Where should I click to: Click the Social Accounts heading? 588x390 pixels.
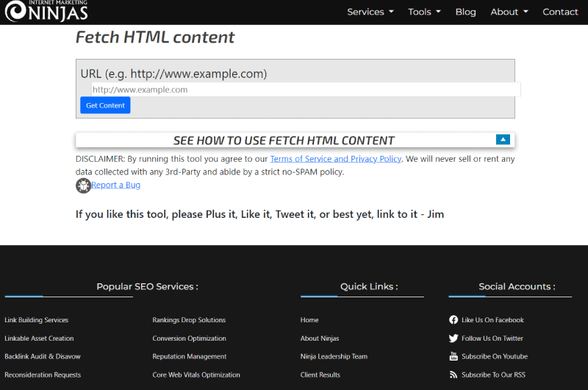(517, 286)
